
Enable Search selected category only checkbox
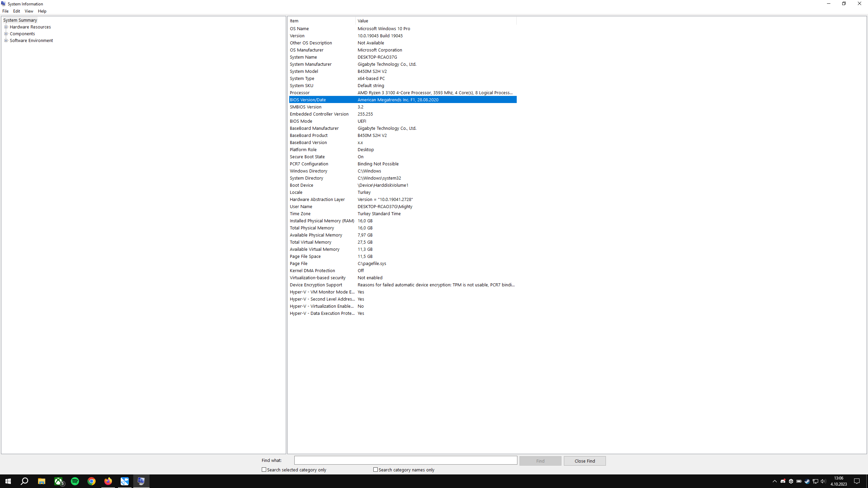tap(264, 470)
